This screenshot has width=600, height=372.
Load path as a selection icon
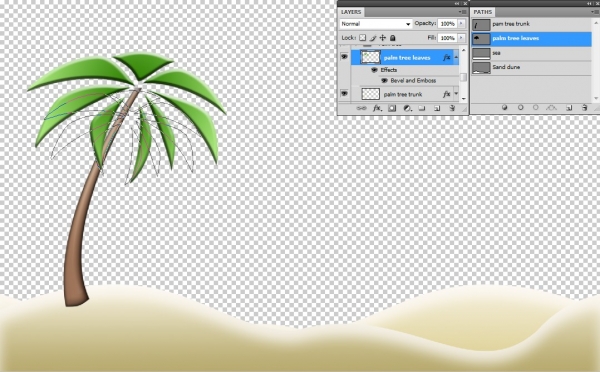(536, 108)
